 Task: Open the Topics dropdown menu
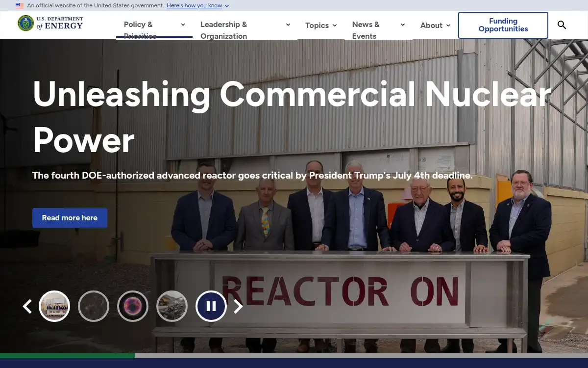click(x=321, y=26)
